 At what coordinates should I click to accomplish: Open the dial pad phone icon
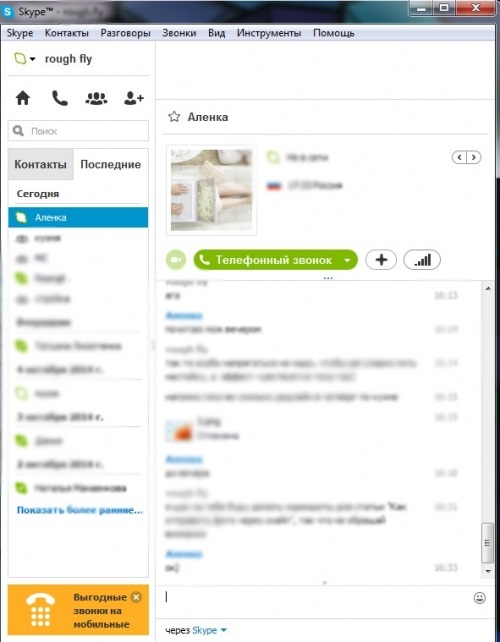tap(60, 98)
